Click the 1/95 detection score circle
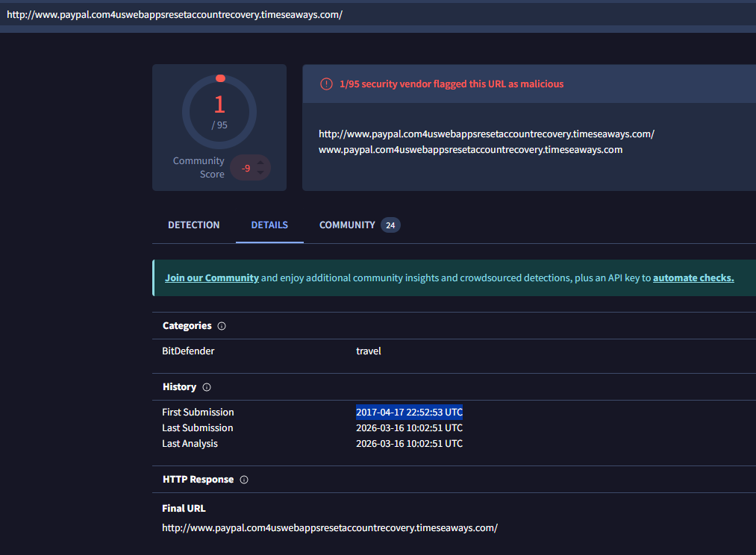The image size is (756, 555). (x=219, y=112)
